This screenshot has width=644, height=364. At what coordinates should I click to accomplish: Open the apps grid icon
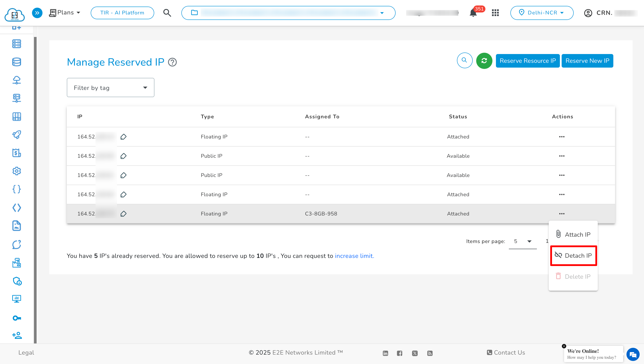[x=495, y=13]
